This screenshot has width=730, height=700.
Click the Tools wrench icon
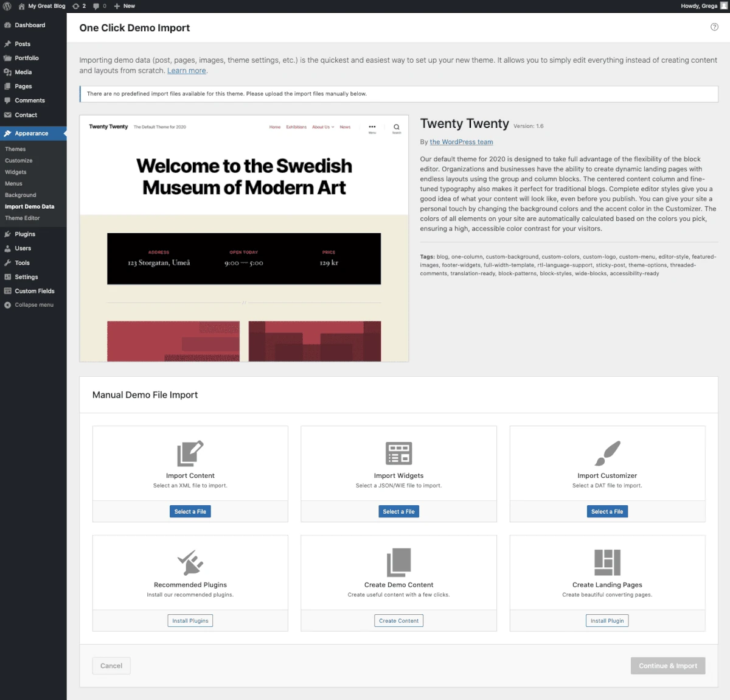click(8, 263)
